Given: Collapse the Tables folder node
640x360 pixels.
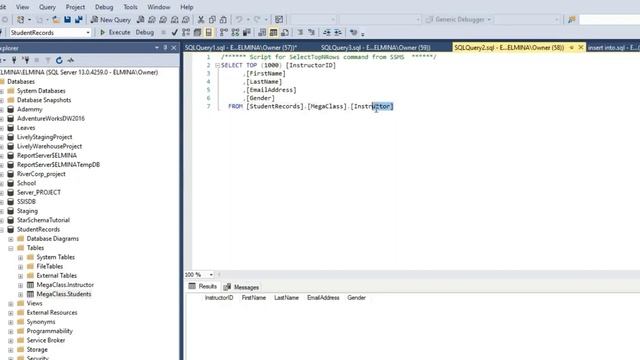Looking at the screenshot, I should (11, 248).
